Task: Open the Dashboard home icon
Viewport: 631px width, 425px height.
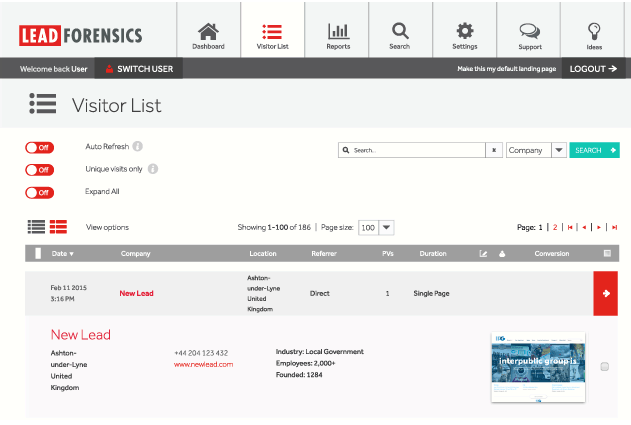Action: point(208,35)
